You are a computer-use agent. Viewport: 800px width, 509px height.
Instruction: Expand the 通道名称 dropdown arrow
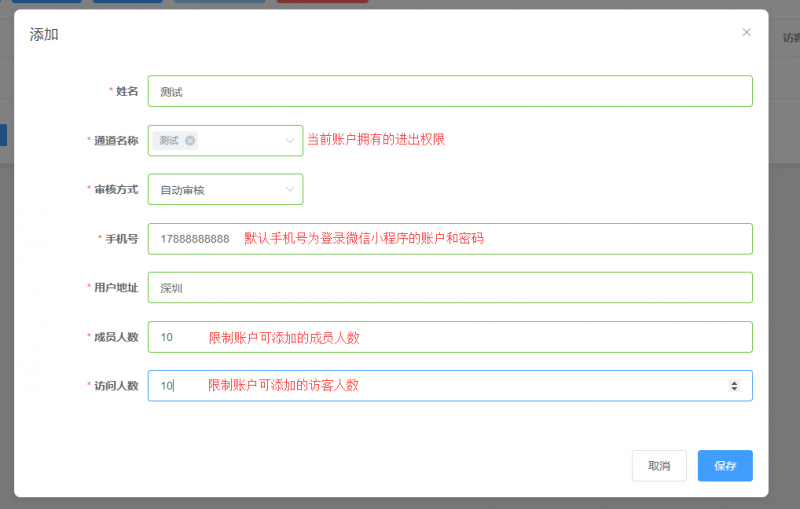pos(290,141)
